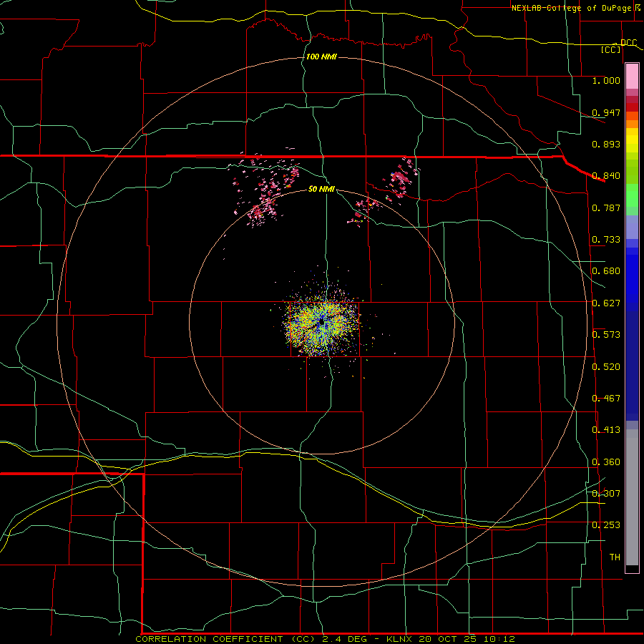Click the Correlation Coefficient KLNX caption text
Screen dimensions: 644x644
(x=325, y=639)
